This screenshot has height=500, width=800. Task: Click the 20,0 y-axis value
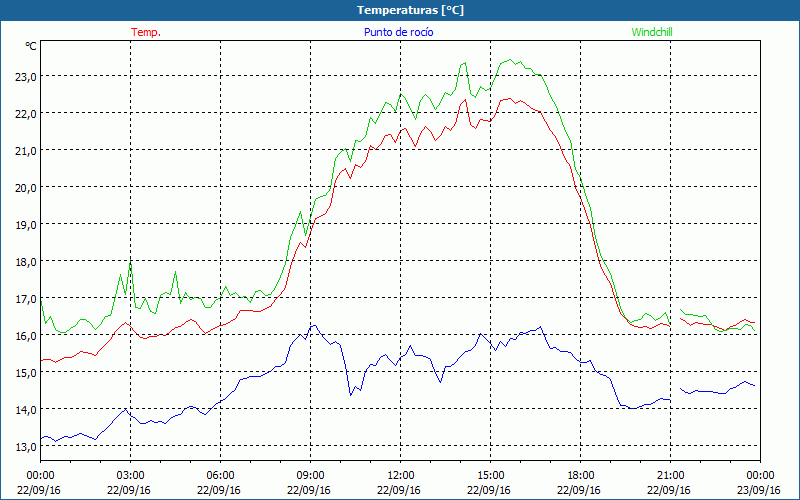pyautogui.click(x=26, y=187)
